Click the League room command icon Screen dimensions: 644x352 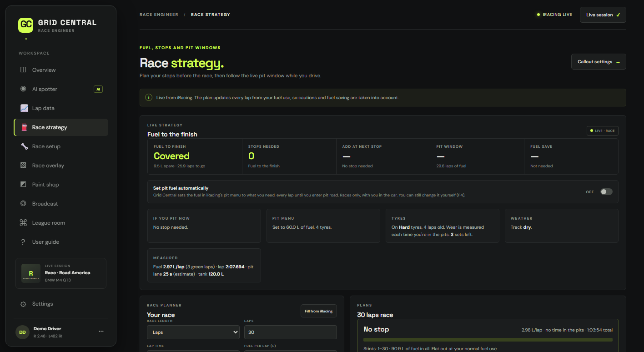(x=24, y=223)
